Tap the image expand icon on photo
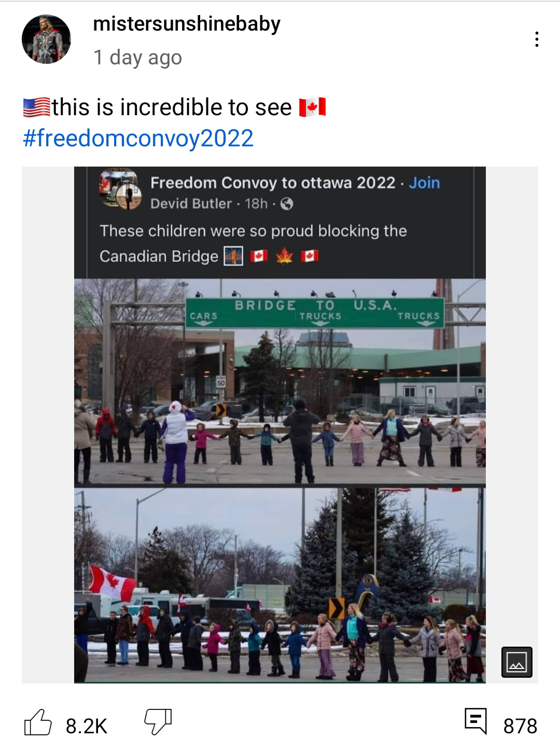The height and width of the screenshot is (739, 560). pos(517,662)
